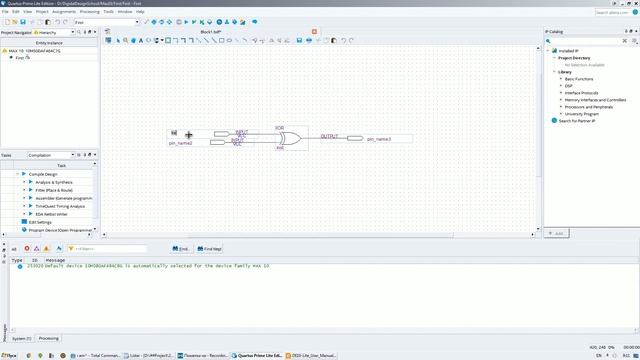Select the Text tool letter A
Image resolution: width=640 pixels, height=360 pixels.
[141, 40]
